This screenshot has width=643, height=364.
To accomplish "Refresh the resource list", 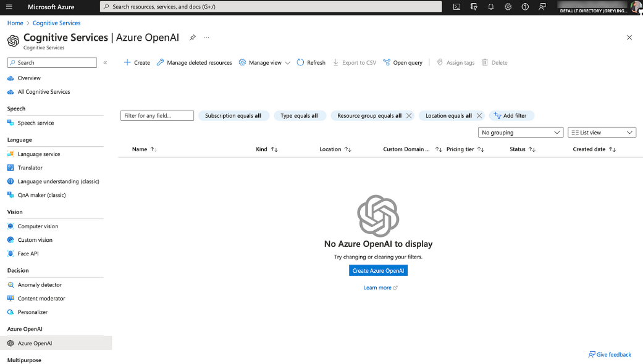I will (x=311, y=63).
